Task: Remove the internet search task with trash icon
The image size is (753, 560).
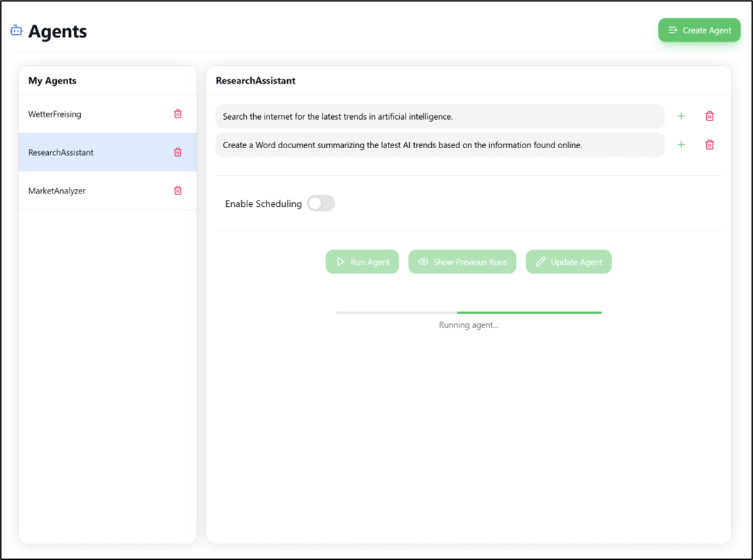Action: 710,116
